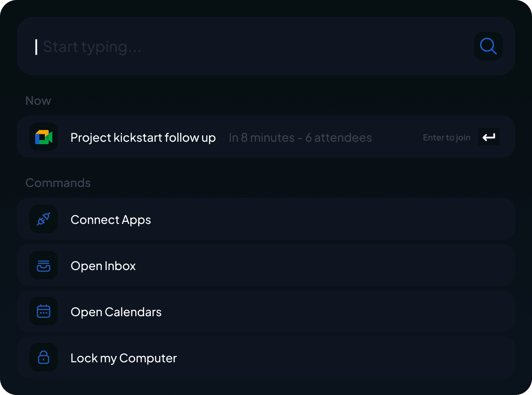532x395 pixels.
Task: Select the Open Inbox command
Action: coord(266,265)
